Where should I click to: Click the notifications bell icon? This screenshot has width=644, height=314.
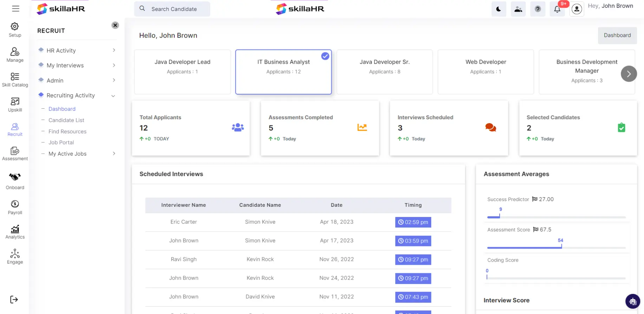coord(557,9)
